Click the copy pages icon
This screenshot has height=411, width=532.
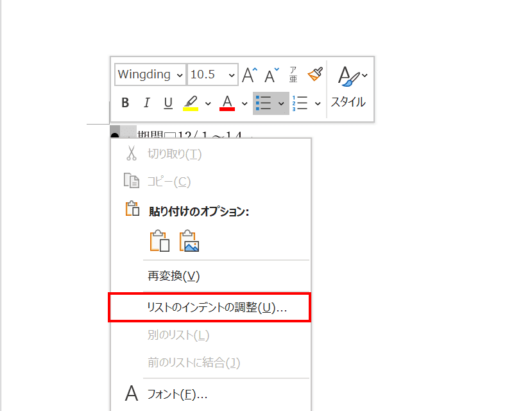click(x=132, y=180)
